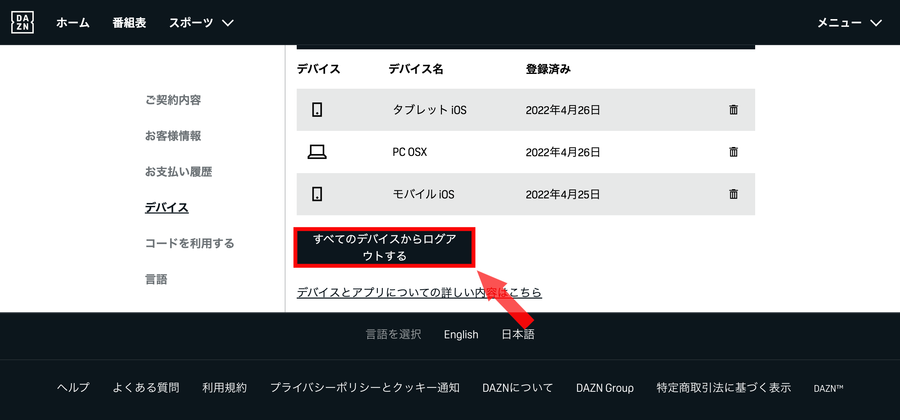900x420 pixels.
Task: Click the デバイス名 column header
Action: [416, 69]
